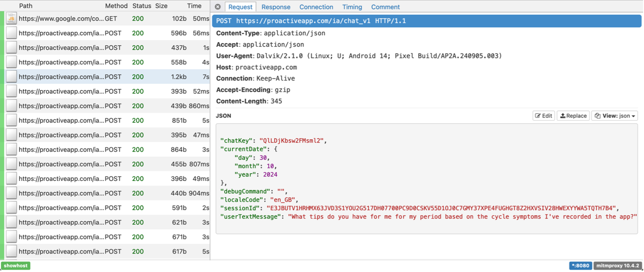
Task: Click the JS icon on the Google request row
Action: 11,18
